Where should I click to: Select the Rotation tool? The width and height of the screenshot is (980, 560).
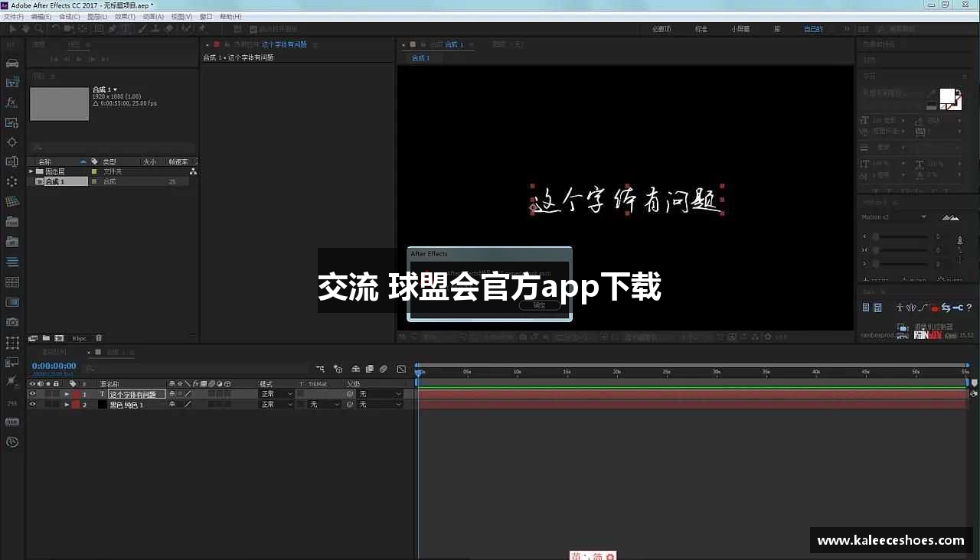pyautogui.click(x=55, y=29)
